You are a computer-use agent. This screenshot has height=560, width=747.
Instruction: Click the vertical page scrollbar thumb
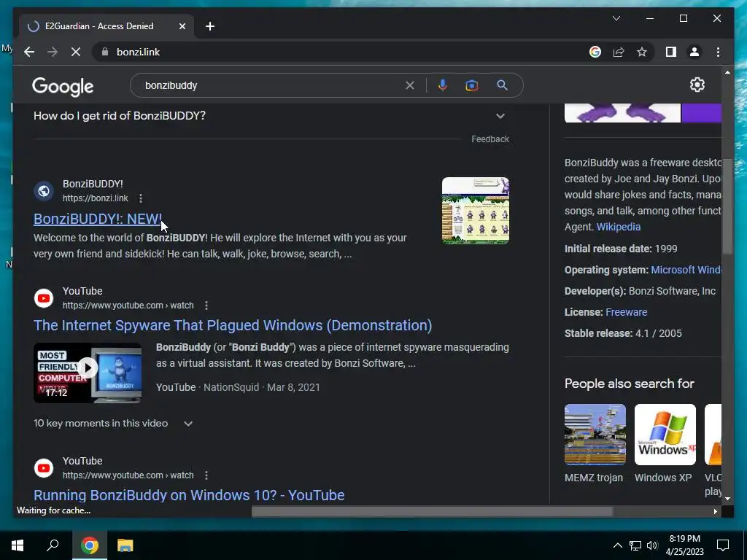click(727, 206)
